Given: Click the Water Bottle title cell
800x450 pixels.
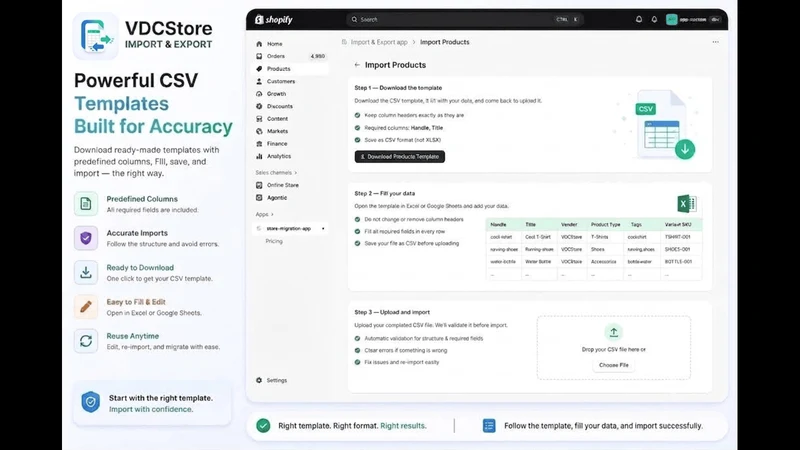Looking at the screenshot, I should [x=538, y=261].
